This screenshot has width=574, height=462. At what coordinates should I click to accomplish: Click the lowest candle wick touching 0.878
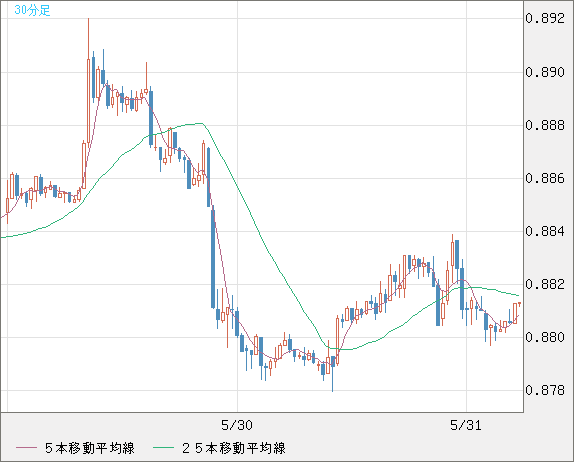pos(332,379)
